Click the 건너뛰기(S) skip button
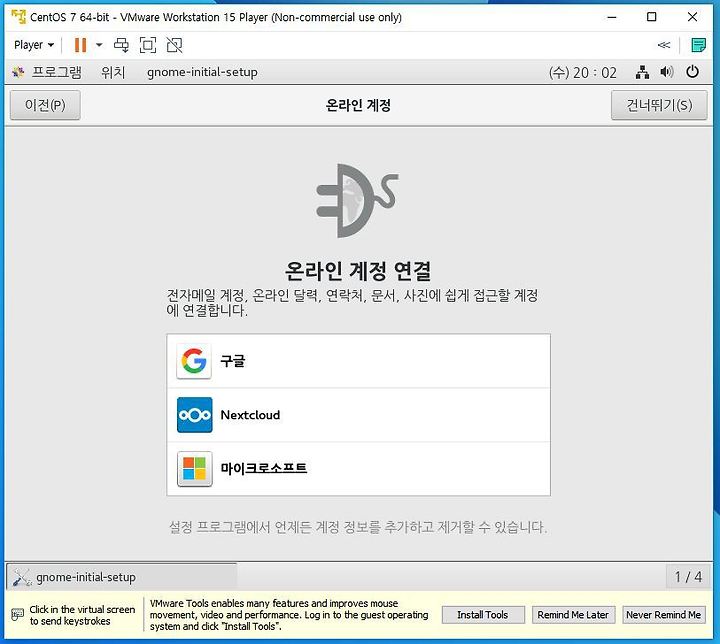The width and height of the screenshot is (720, 644). (659, 105)
